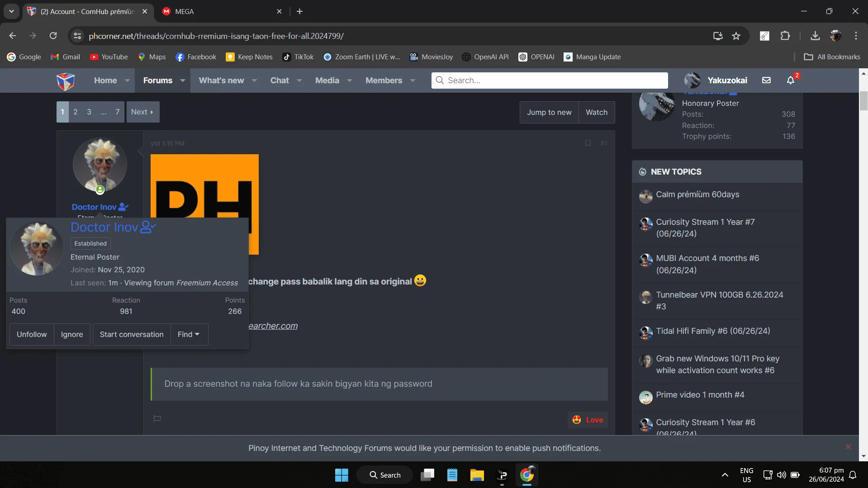The width and height of the screenshot is (868, 488).
Task: Open What's new navigation item
Action: click(222, 81)
